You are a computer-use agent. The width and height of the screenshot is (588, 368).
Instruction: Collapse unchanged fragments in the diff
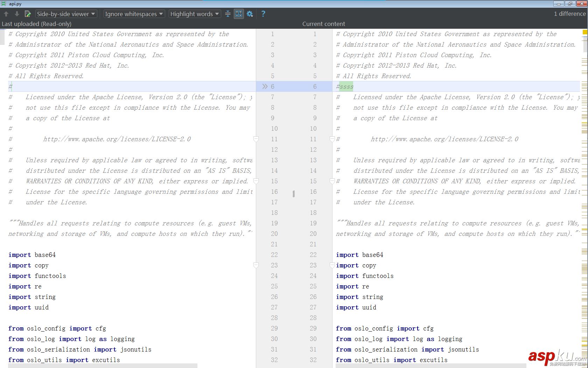click(228, 14)
